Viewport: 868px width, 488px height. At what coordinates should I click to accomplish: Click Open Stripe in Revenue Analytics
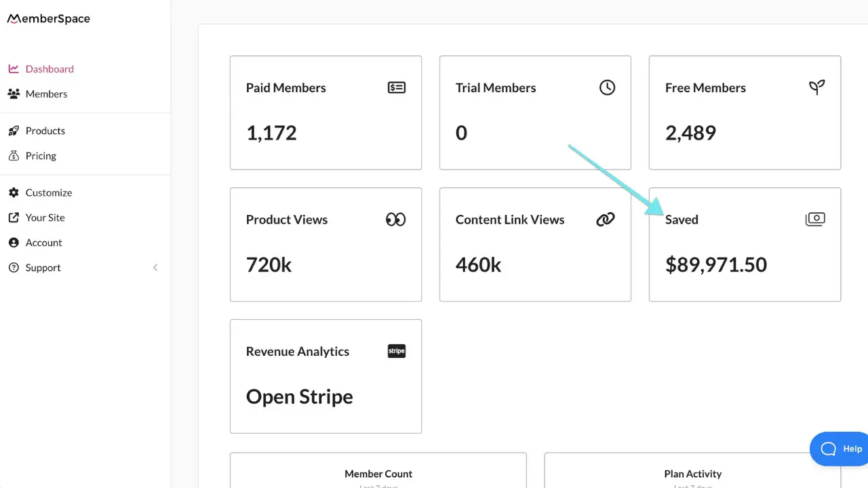[x=300, y=396]
